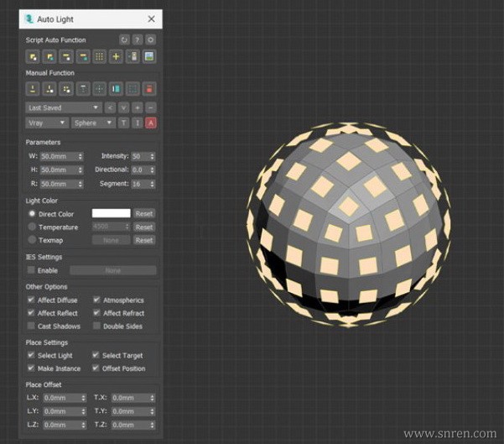This screenshot has width=504, height=444.
Task: Open the Sphere light shape dropdown
Action: [92, 123]
